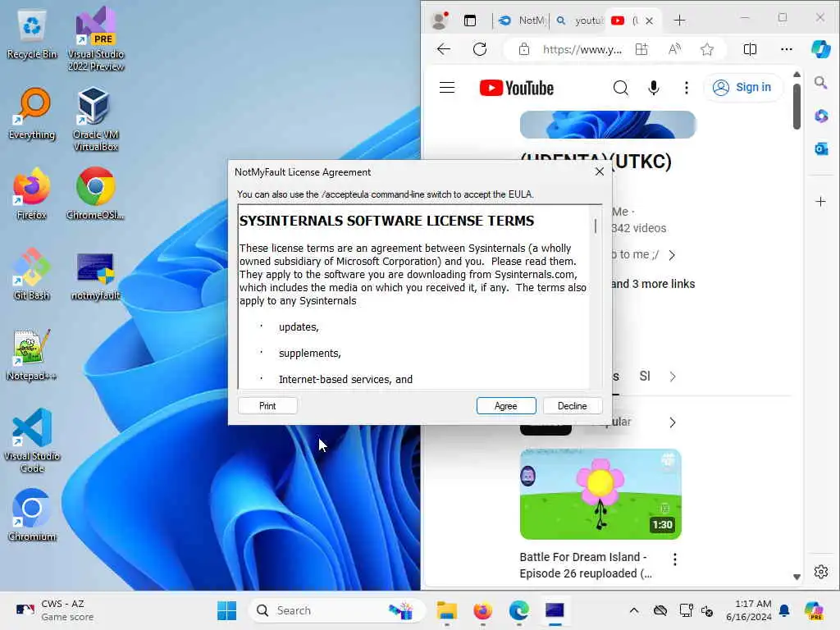Screen dimensions: 840x630
Task: Expand the channel description chevron
Action: tap(672, 255)
